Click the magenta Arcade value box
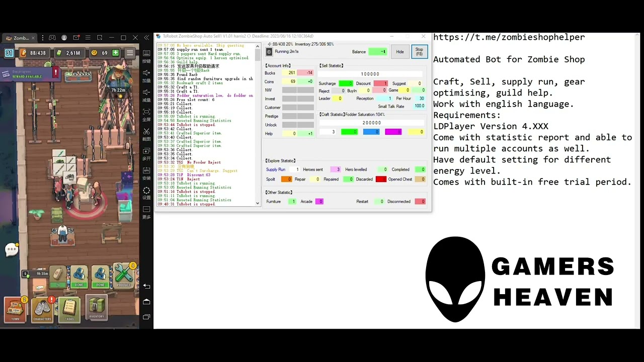 [x=319, y=201]
